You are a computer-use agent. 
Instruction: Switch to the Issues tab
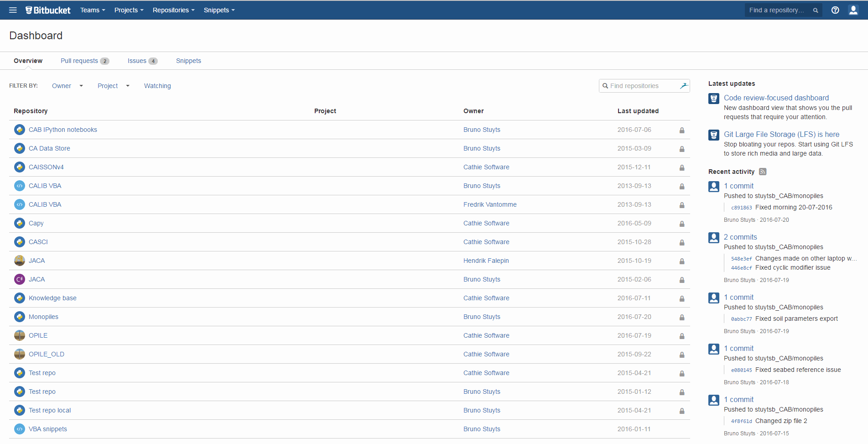pyautogui.click(x=142, y=61)
